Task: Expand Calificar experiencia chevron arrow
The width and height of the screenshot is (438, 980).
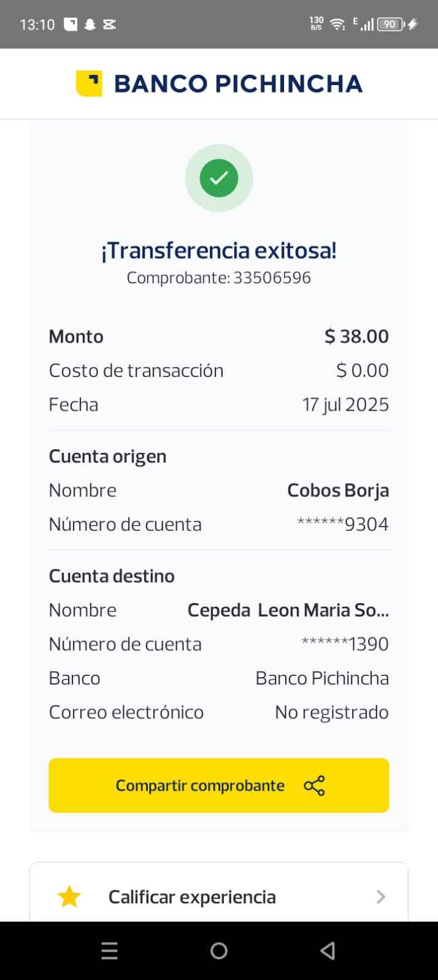Action: 381,897
